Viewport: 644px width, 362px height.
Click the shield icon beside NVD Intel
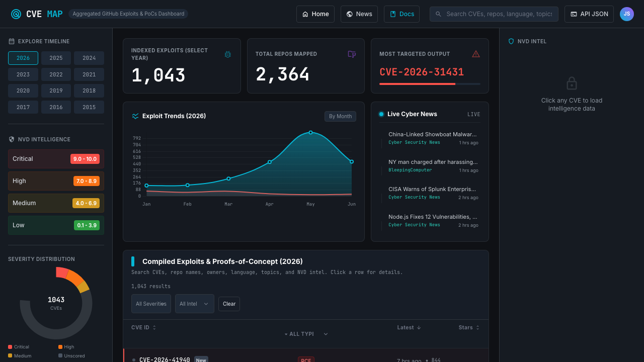[x=511, y=41]
